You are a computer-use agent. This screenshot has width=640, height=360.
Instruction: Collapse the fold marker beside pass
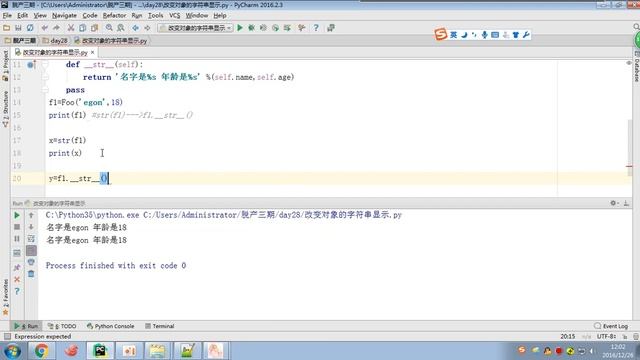[45, 90]
